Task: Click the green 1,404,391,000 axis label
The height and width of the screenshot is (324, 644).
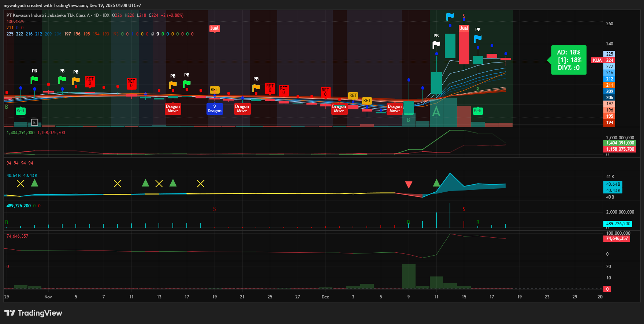Action: click(619, 143)
